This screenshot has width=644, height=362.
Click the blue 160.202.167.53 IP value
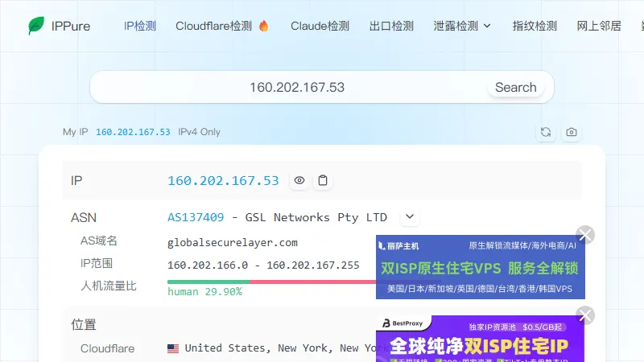[x=223, y=180]
